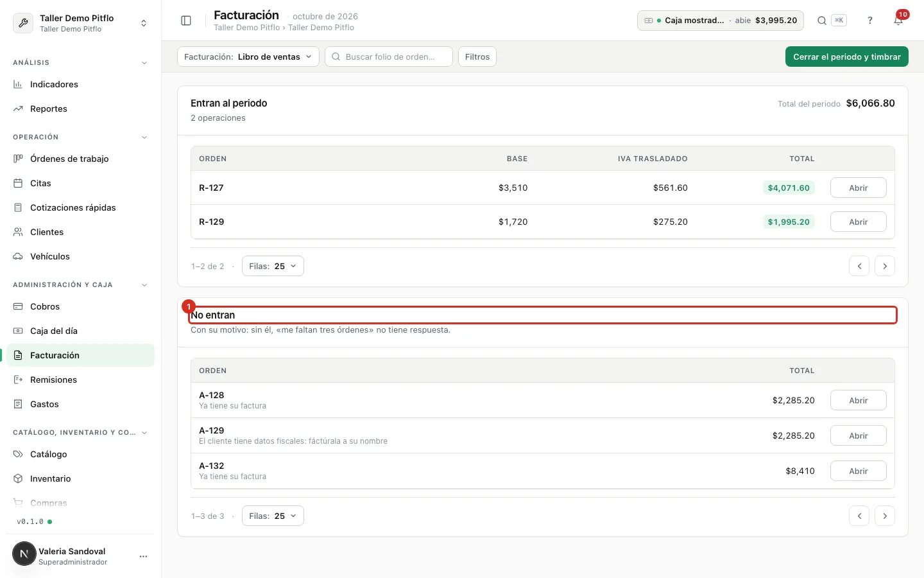Screen dimensions: 924x578
Task: Open Órdenes de trabajo
Action: tap(80, 159)
